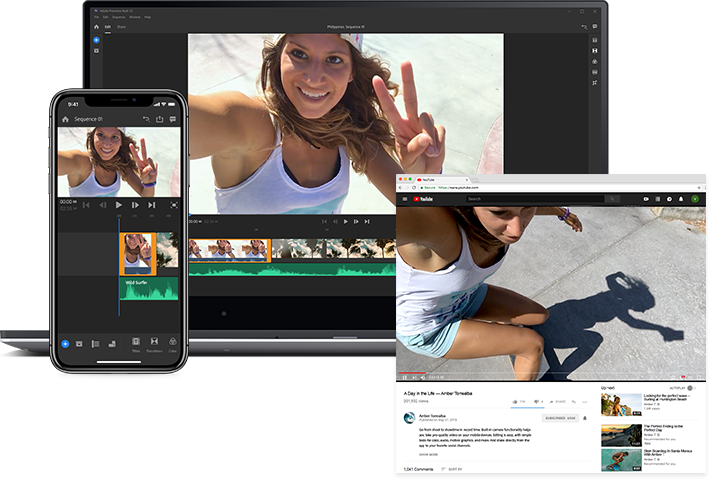Click the YouTube upload video camera icon
710x480 pixels.
click(646, 199)
